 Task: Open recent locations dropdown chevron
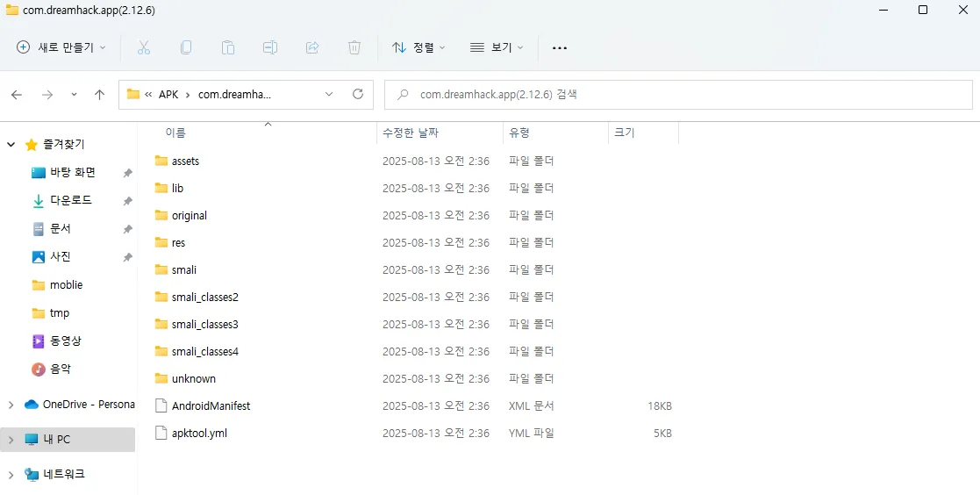[74, 95]
